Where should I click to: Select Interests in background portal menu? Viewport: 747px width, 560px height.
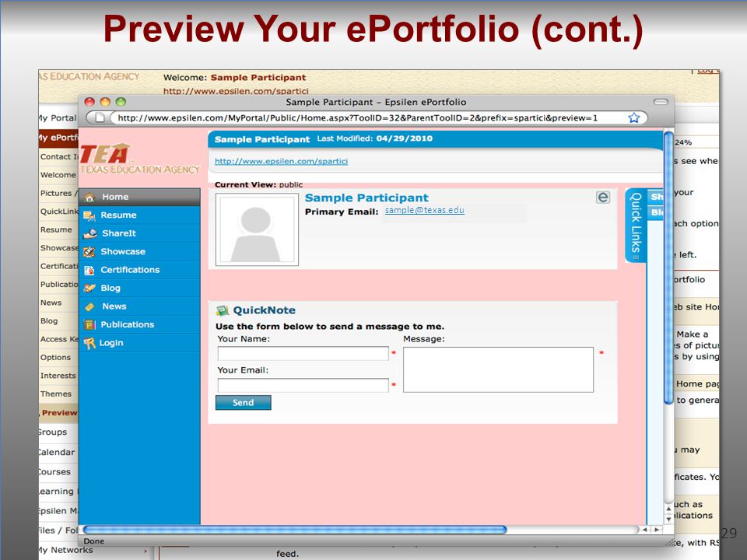click(x=58, y=375)
